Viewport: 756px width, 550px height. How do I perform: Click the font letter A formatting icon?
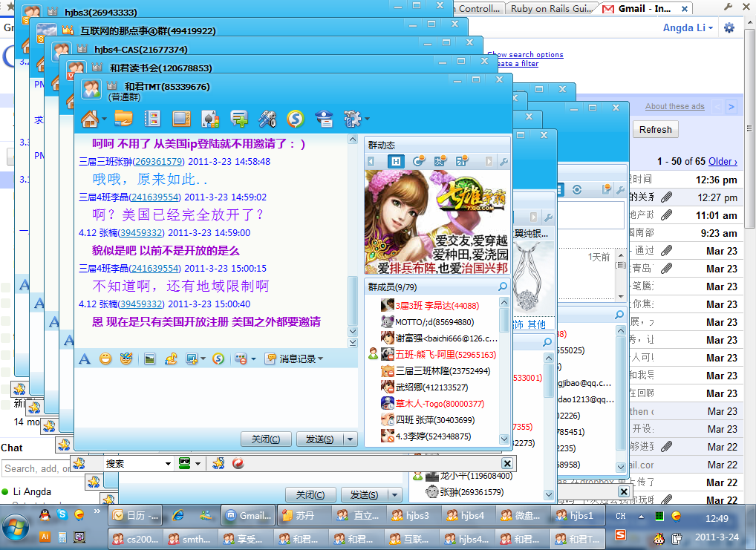tap(85, 359)
